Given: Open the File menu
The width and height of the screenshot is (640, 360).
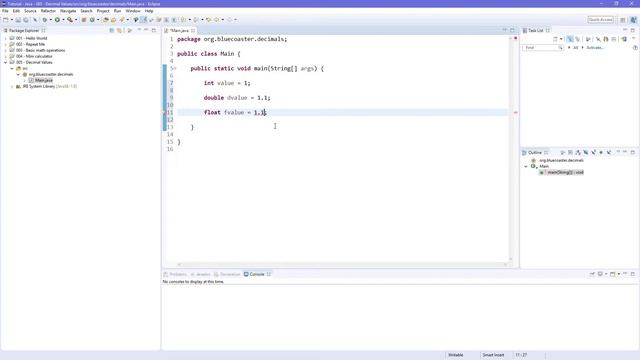Looking at the screenshot, I should (5, 11).
